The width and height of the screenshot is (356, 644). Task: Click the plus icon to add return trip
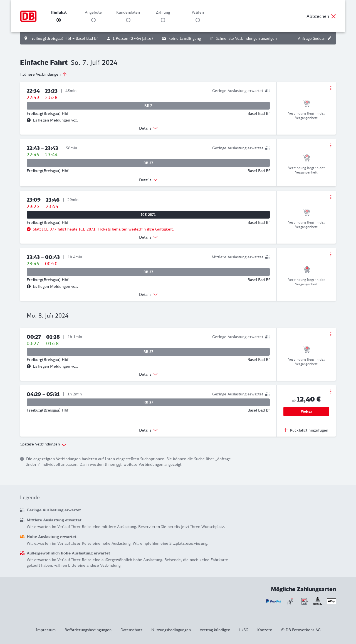[286, 430]
